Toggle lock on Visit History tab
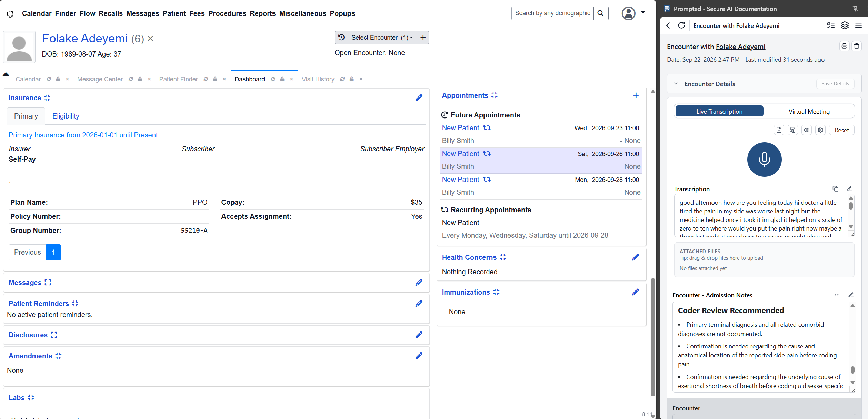Screen dimensions: 868x419 [352, 79]
